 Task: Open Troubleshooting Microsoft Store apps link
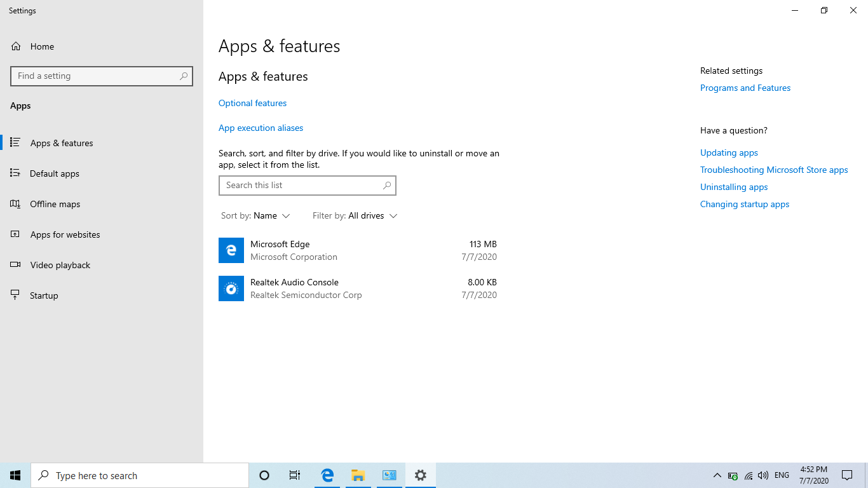[774, 170]
